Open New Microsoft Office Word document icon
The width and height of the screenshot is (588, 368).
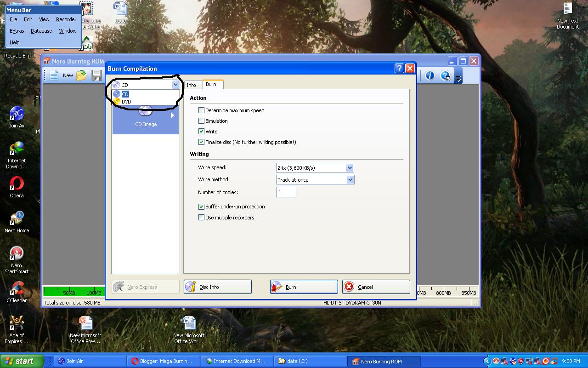189,330
